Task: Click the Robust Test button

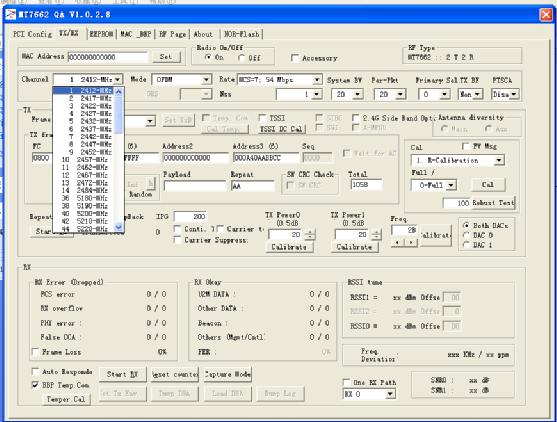Action: pyautogui.click(x=493, y=203)
